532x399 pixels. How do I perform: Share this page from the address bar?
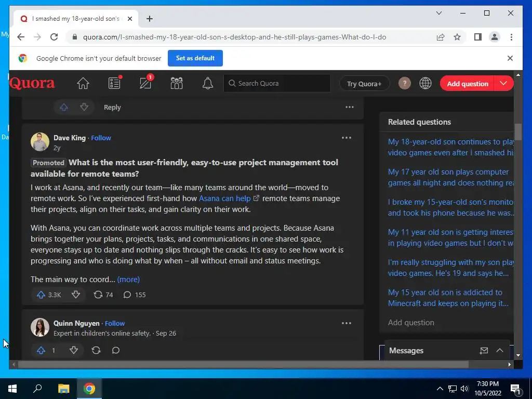[x=441, y=37]
